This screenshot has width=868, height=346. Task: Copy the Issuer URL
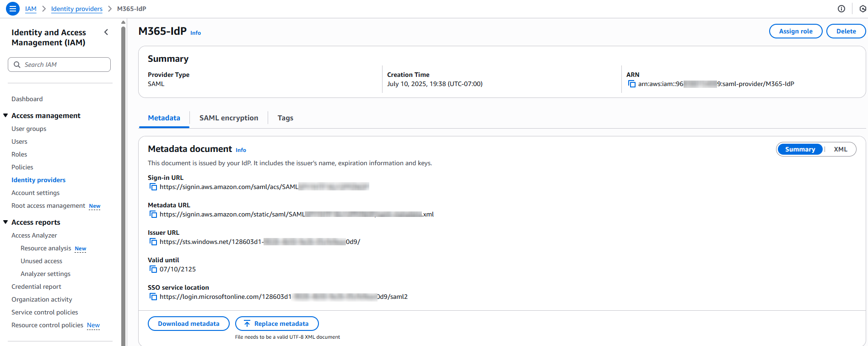coord(153,242)
